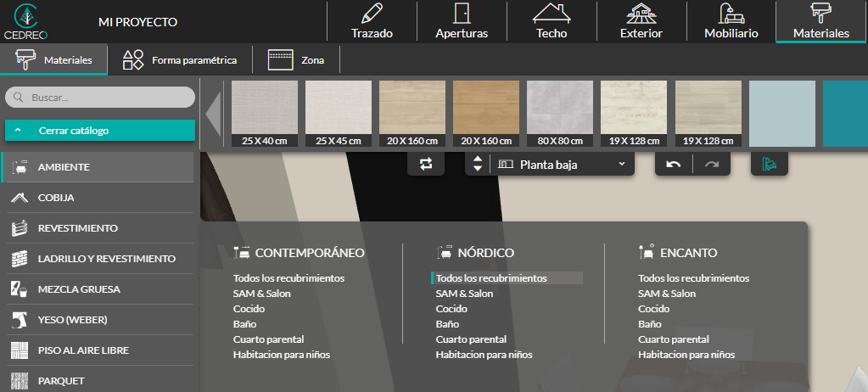Pick the 80 X 80 cm gray tile
The width and height of the screenshot is (868, 392).
(560, 114)
